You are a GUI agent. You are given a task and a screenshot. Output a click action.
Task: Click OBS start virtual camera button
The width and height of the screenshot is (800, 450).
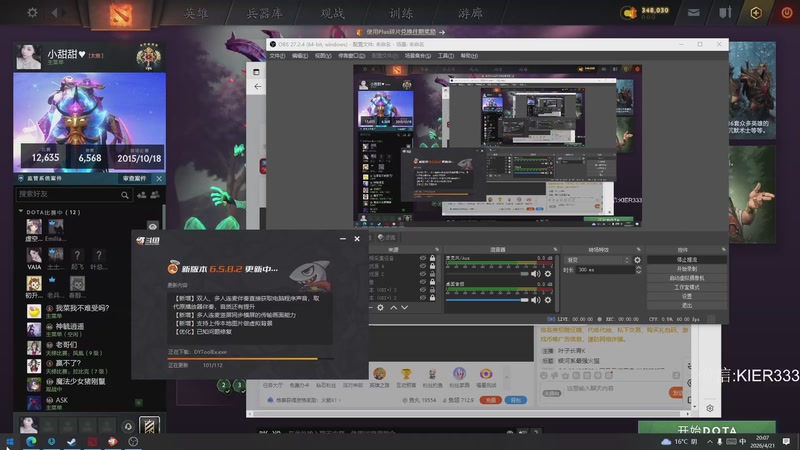pyautogui.click(x=687, y=278)
